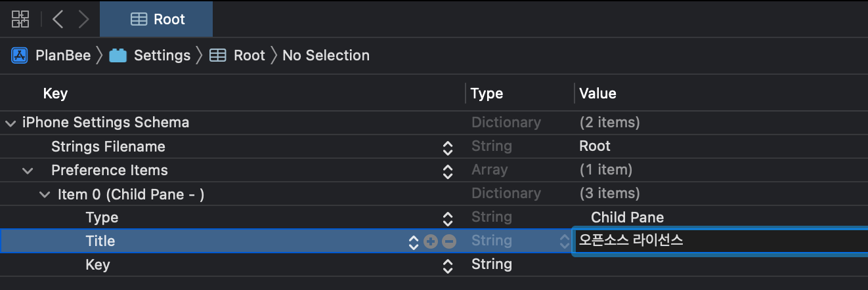Collapse the Preference Items array
Image resolution: width=868 pixels, height=290 pixels.
click(x=28, y=171)
